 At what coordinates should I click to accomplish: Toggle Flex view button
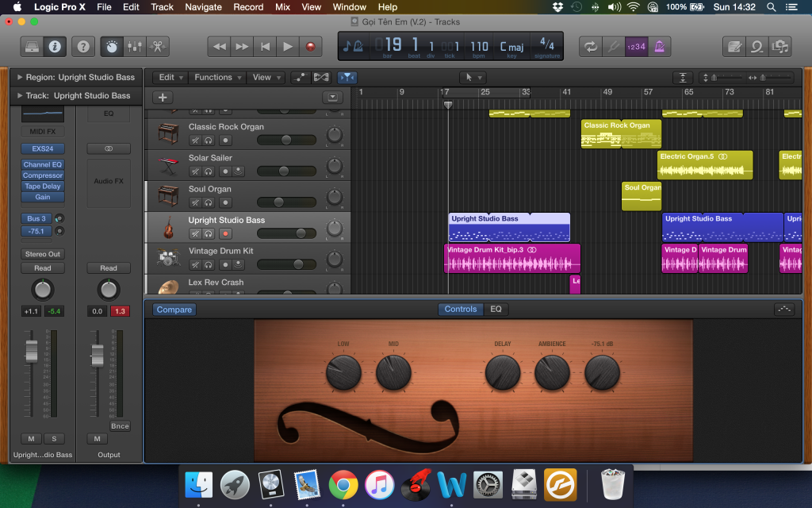pyautogui.click(x=321, y=77)
